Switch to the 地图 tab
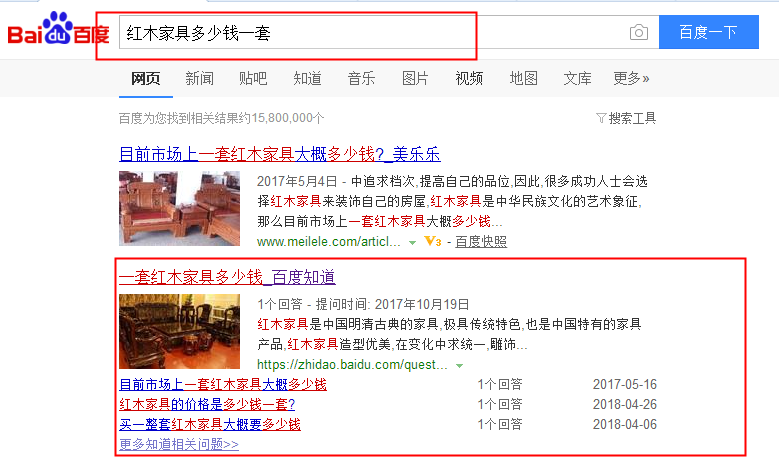779x462 pixels. [523, 78]
